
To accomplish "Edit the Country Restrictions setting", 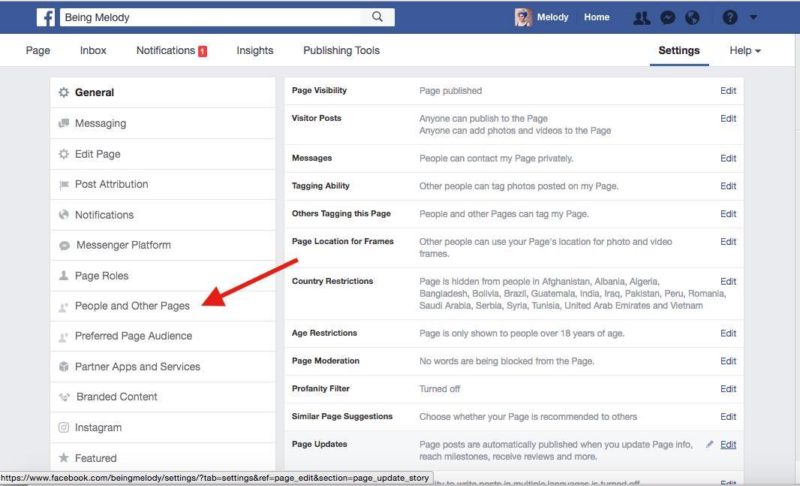I will 728,282.
